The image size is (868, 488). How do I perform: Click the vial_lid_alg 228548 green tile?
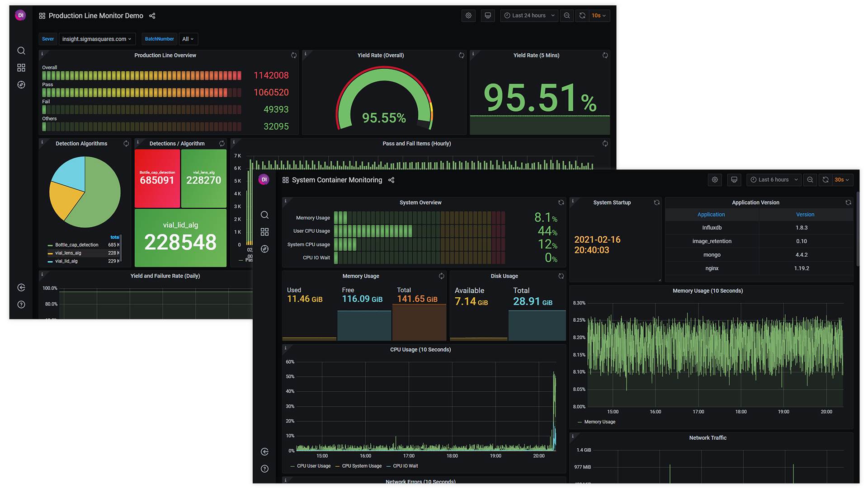pyautogui.click(x=180, y=238)
